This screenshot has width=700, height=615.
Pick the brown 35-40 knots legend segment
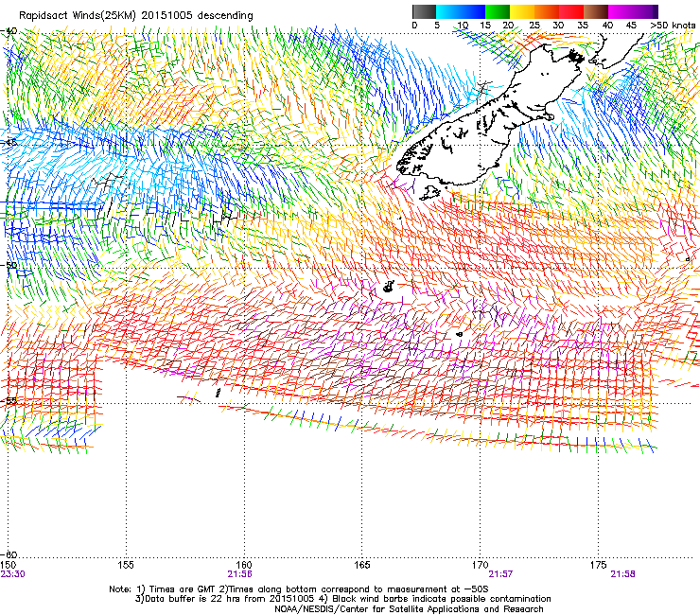pyautogui.click(x=596, y=11)
